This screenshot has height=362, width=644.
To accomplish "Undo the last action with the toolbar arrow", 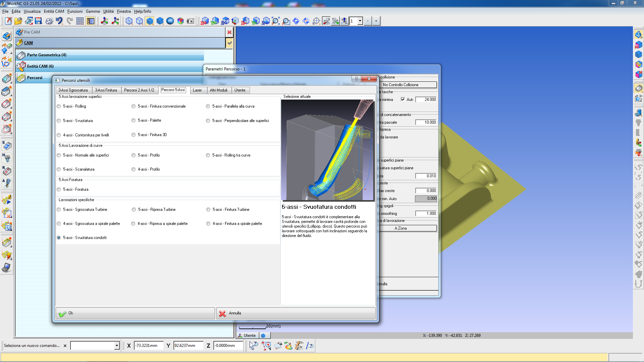I will pos(59,21).
